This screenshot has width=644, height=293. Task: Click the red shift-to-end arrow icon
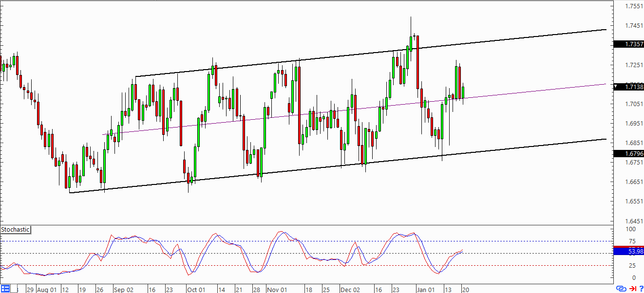pyautogui.click(x=633, y=289)
